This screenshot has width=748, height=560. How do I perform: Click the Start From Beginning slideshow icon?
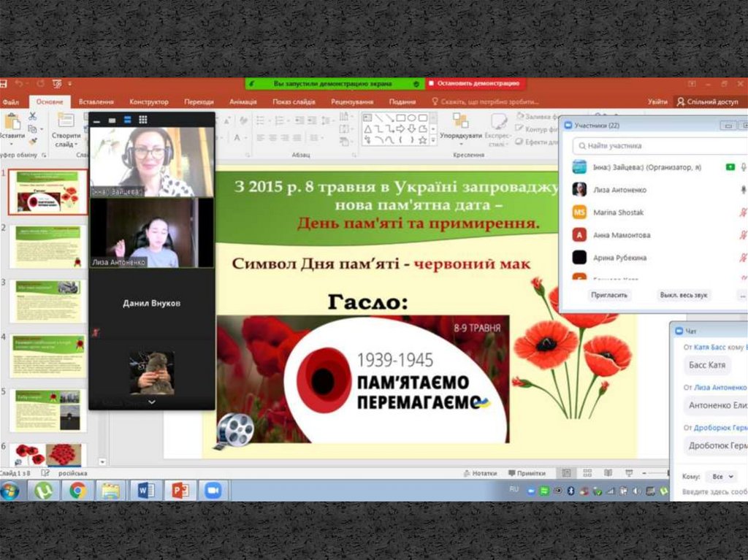point(57,84)
